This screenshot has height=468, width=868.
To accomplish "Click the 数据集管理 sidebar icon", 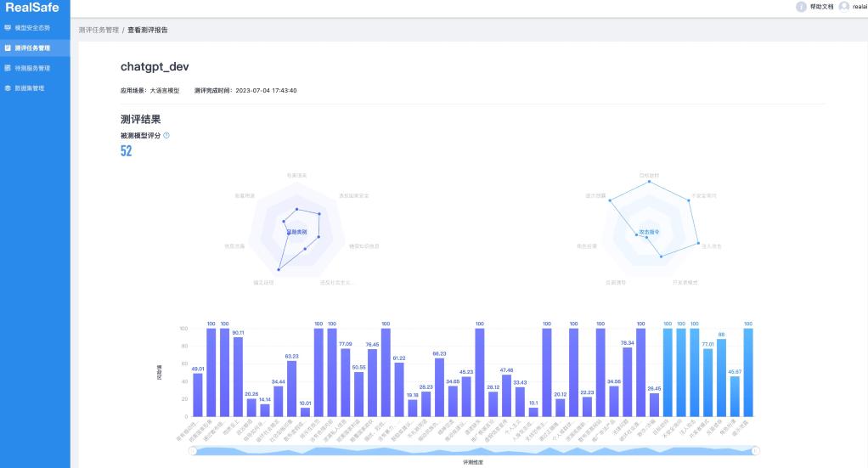I will [8, 88].
